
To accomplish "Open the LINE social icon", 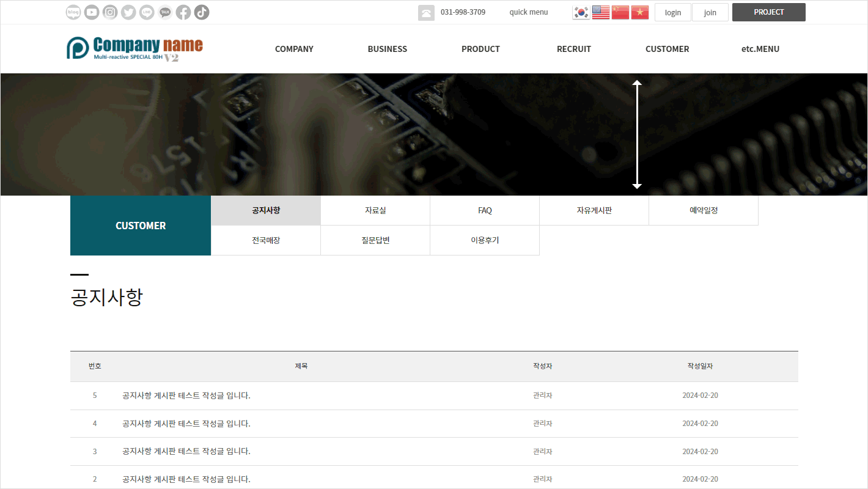I will [147, 12].
